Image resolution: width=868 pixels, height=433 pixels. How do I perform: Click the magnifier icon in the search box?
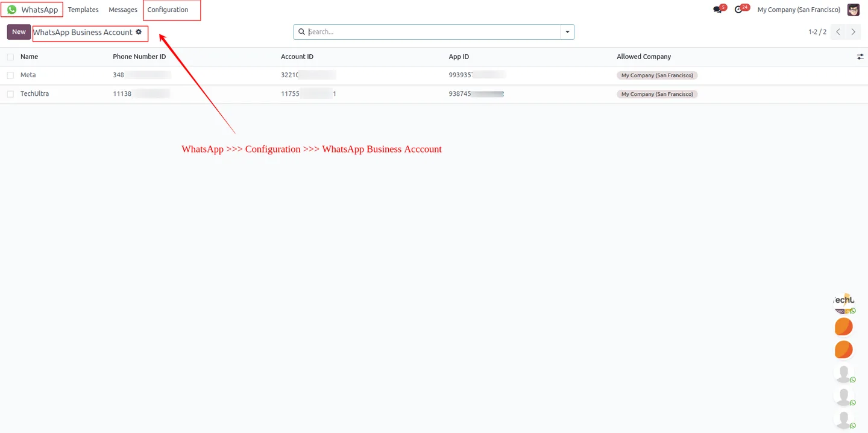coord(302,32)
